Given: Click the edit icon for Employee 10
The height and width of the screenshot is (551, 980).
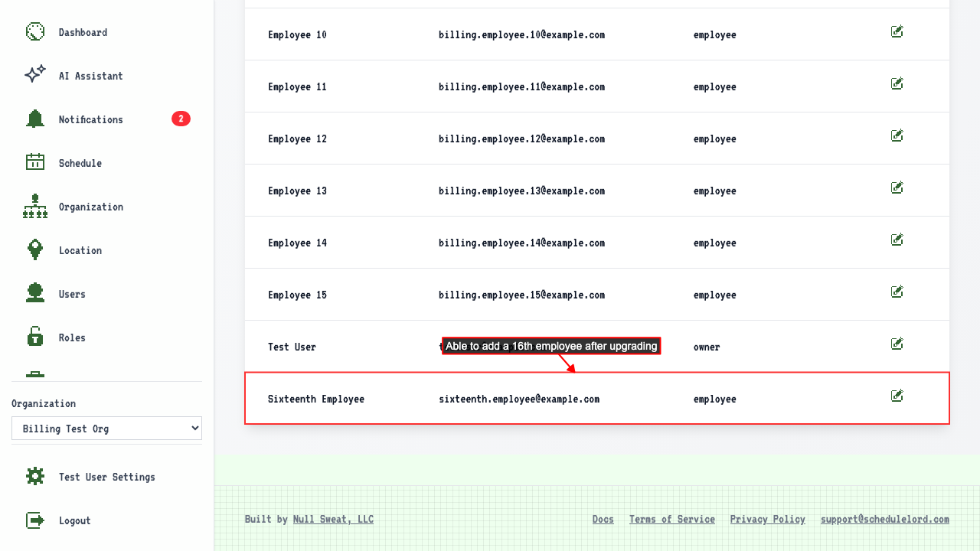Looking at the screenshot, I should [897, 31].
